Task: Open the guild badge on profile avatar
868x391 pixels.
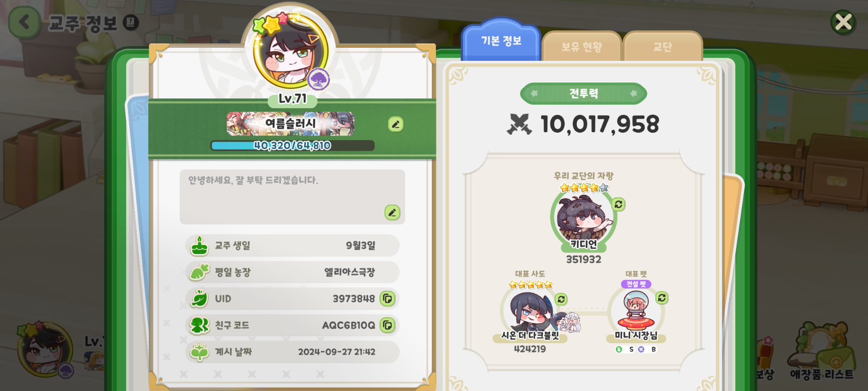Action: [x=319, y=79]
